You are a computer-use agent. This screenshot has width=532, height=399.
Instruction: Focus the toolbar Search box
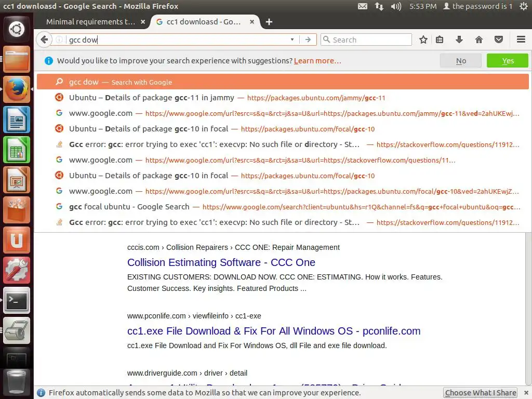tap(366, 39)
